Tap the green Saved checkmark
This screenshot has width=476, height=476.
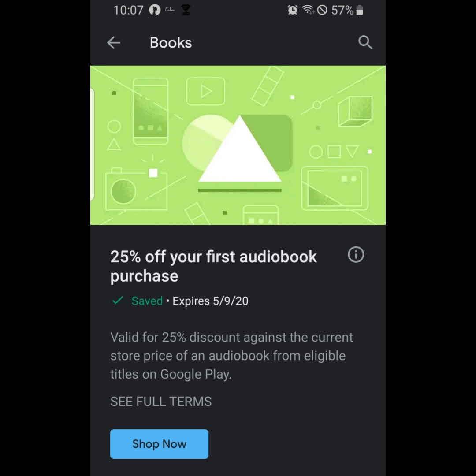click(118, 301)
